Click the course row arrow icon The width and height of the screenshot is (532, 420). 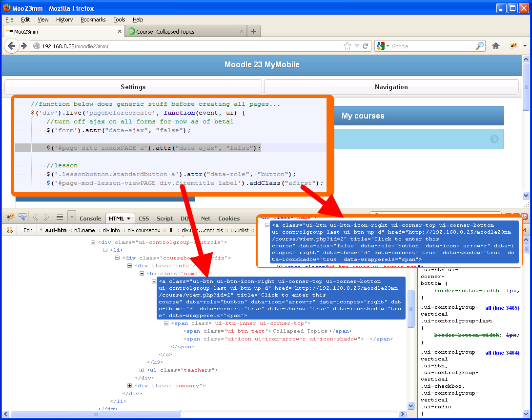[x=494, y=139]
